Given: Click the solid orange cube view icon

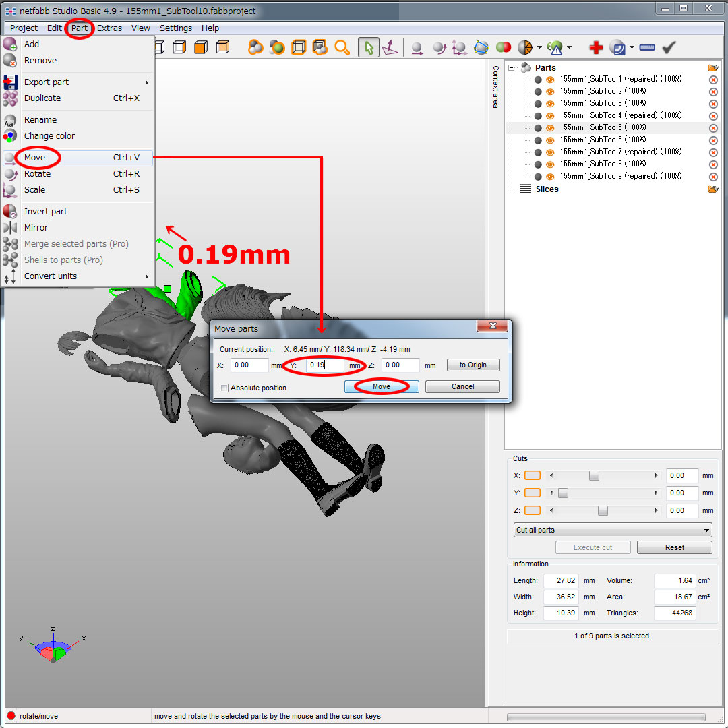Looking at the screenshot, I should click(x=201, y=47).
